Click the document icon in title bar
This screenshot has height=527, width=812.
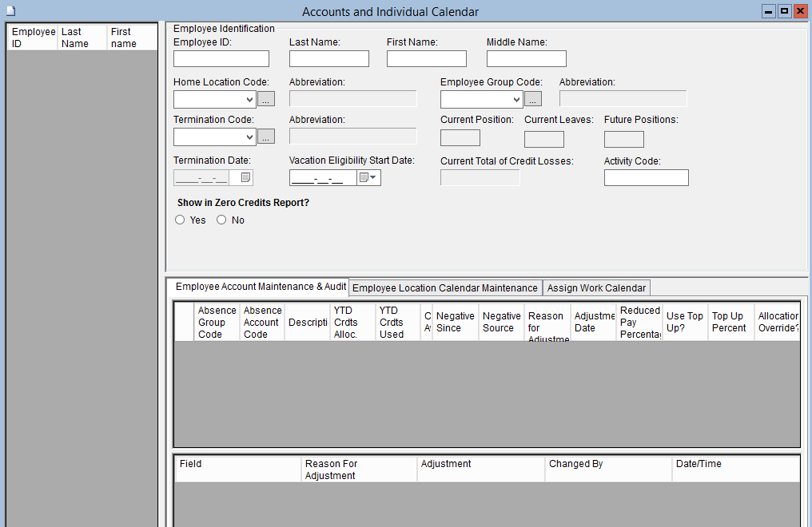pos(10,11)
